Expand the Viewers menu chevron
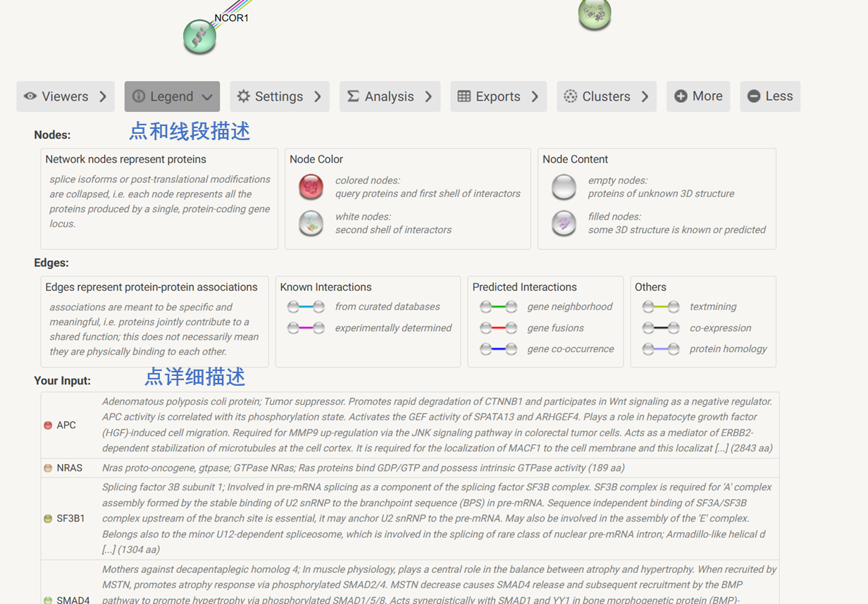Viewport: 868px width, 604px height. pyautogui.click(x=104, y=96)
